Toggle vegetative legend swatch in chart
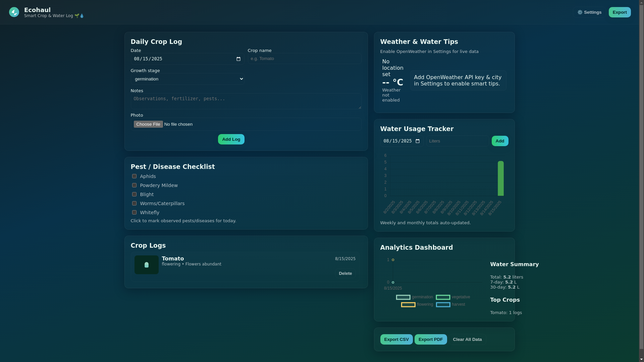Screen dimensions: 644x362 click(x=443, y=297)
